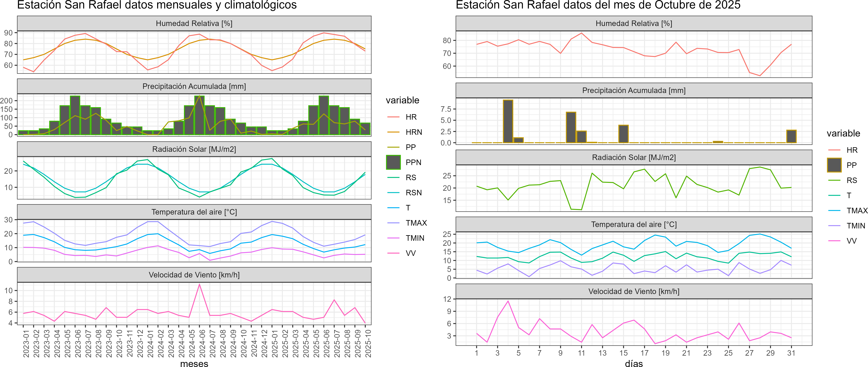This screenshot has height=367, width=868.
Task: Click the PP gray legend box on right
Action: click(834, 165)
